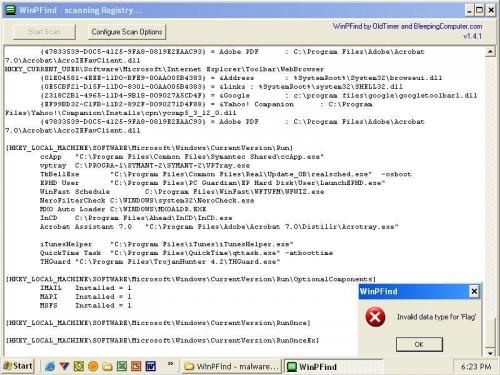This screenshot has width=500, height=375.
Task: Click the NeroFilterCheck entry line
Action: tap(147, 200)
